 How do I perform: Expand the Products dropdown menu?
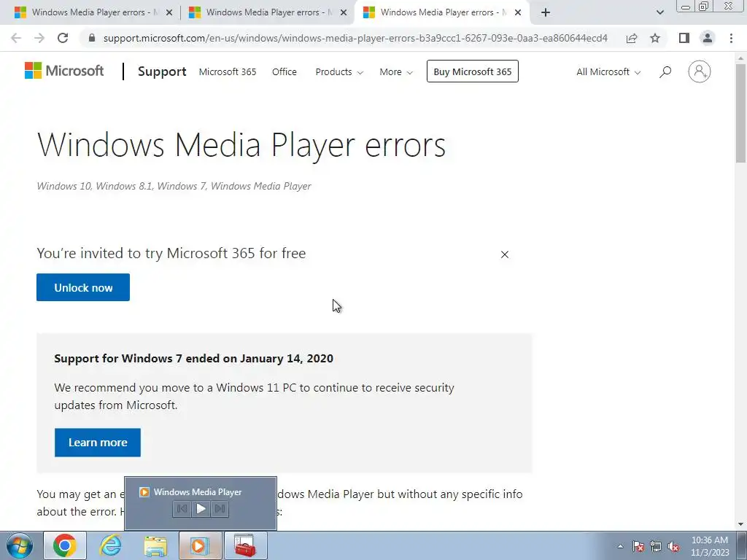pos(339,72)
